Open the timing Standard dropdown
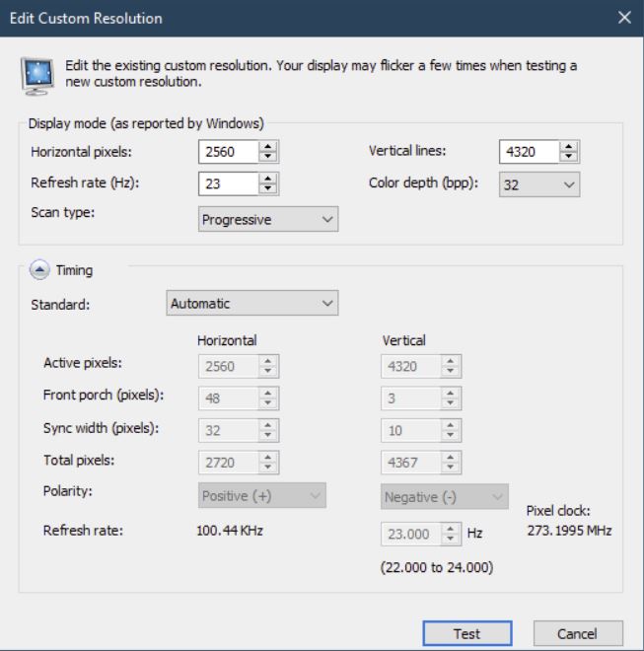Image resolution: width=644 pixels, height=651 pixels. coord(253,303)
